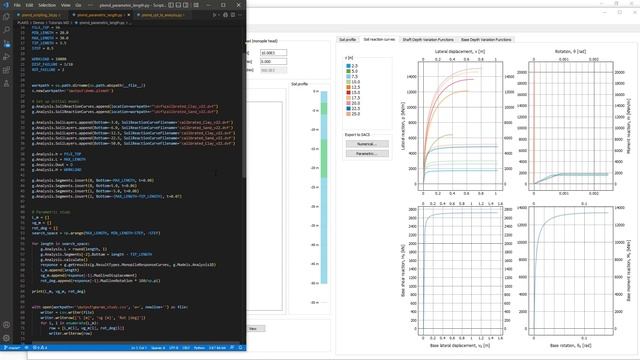Click the Spaces indentation status item

(x=158, y=348)
